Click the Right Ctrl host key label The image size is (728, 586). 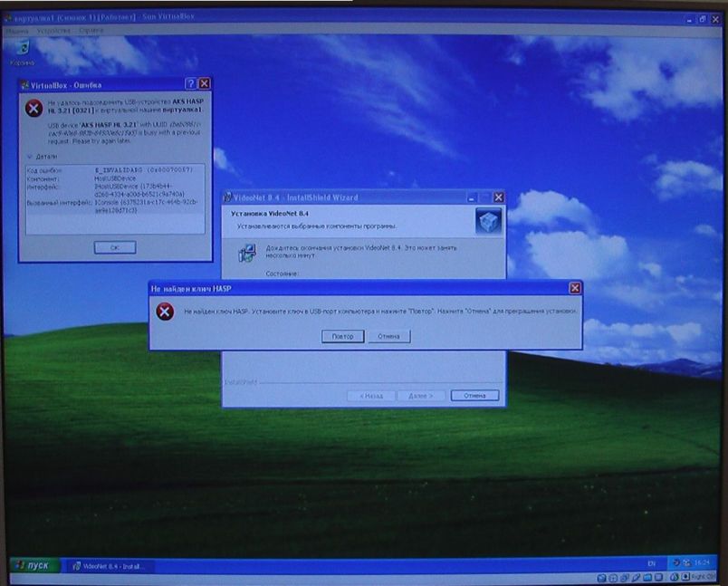[x=704, y=577]
